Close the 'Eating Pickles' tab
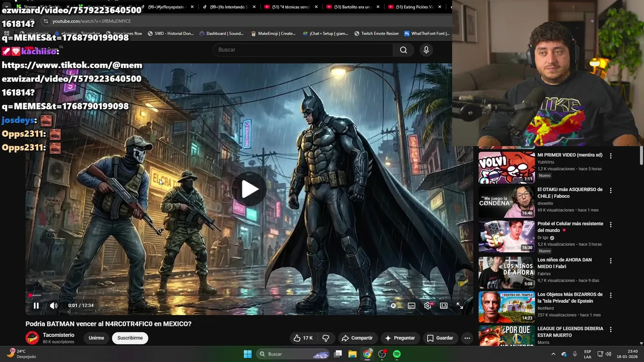The image size is (644, 362). point(440,7)
